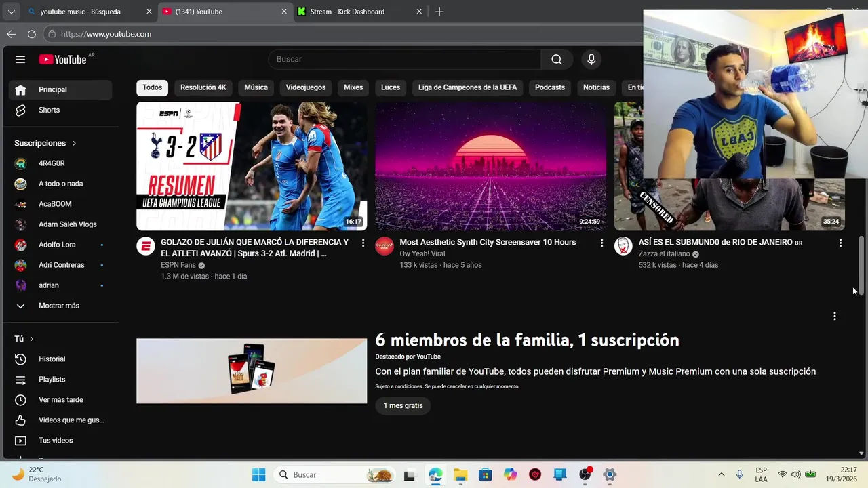The height and width of the screenshot is (488, 868).
Task: Open Adam Saleh Vlogs subscription
Action: [60, 224]
